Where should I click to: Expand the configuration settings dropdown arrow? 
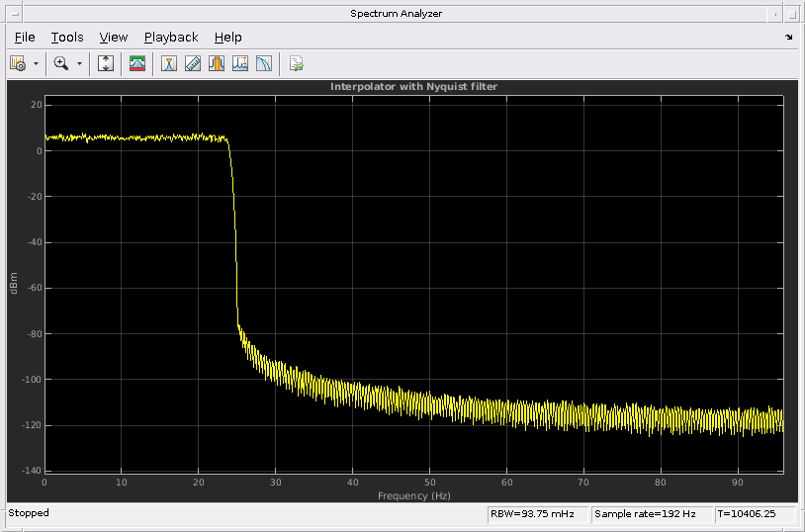[37, 63]
